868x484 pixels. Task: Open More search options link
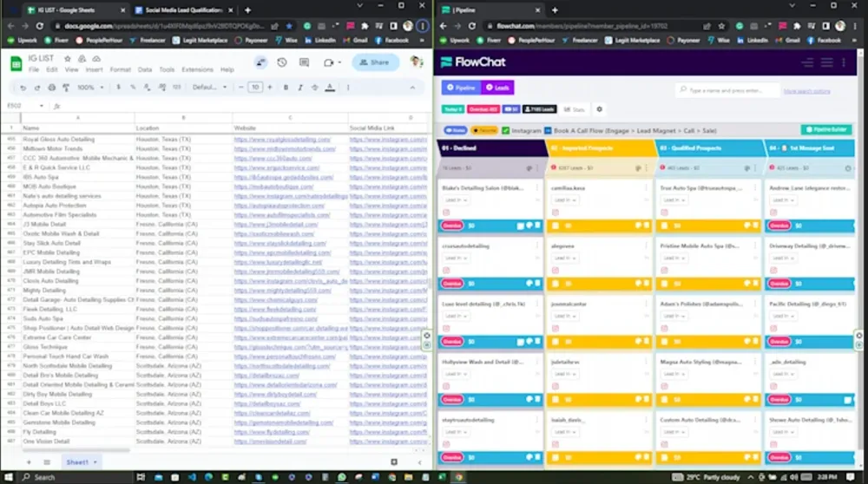coord(806,91)
